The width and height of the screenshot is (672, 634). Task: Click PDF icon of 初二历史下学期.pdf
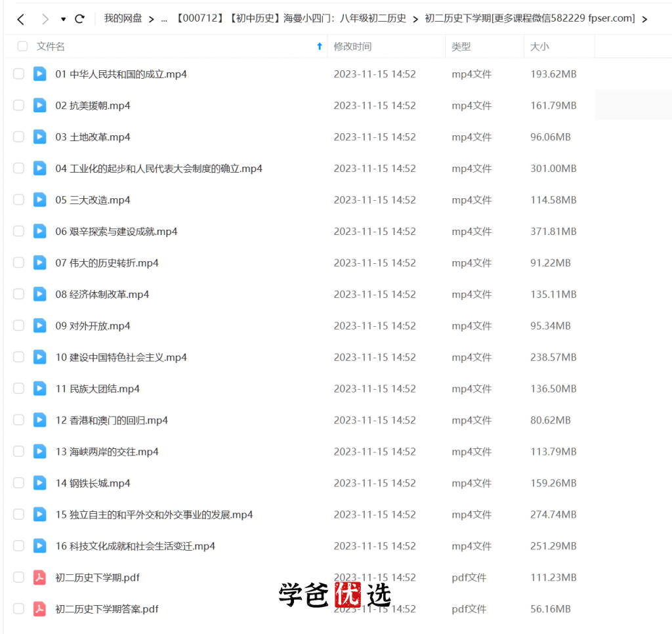tap(40, 577)
